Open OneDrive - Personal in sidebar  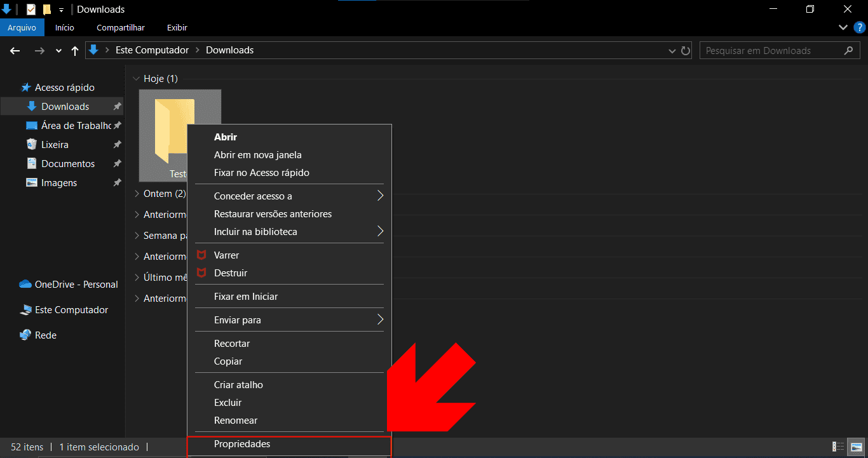click(x=76, y=285)
